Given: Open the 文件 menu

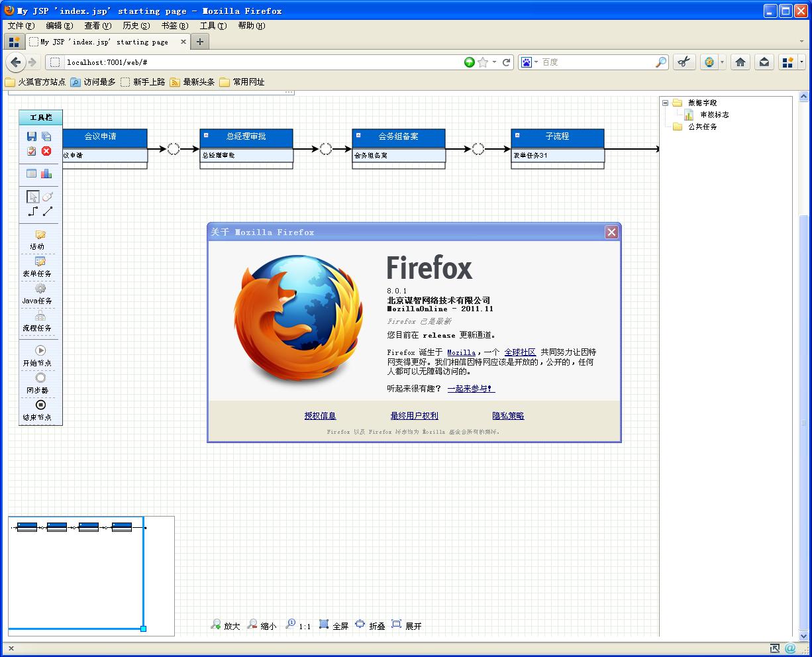Looking at the screenshot, I should [x=21, y=26].
